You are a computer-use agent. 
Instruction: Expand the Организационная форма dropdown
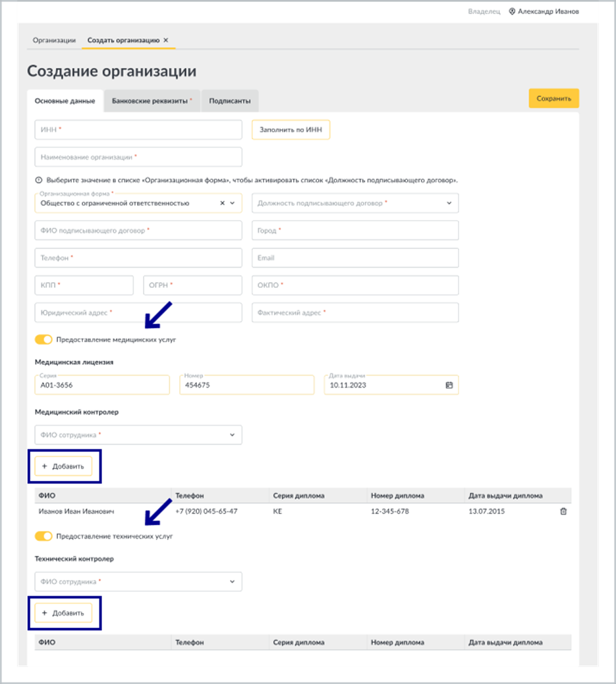pyautogui.click(x=233, y=203)
